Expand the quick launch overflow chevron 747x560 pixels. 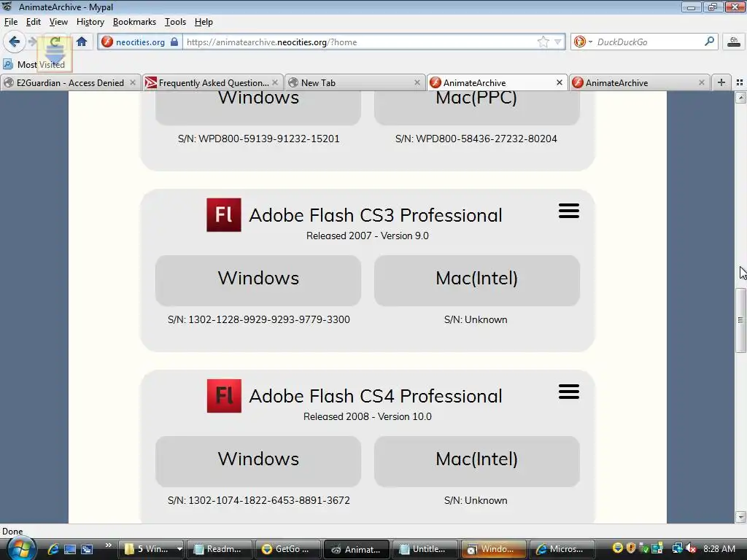tap(108, 545)
